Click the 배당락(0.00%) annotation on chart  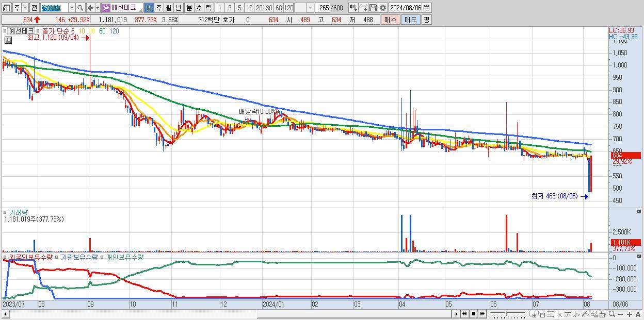click(x=258, y=111)
